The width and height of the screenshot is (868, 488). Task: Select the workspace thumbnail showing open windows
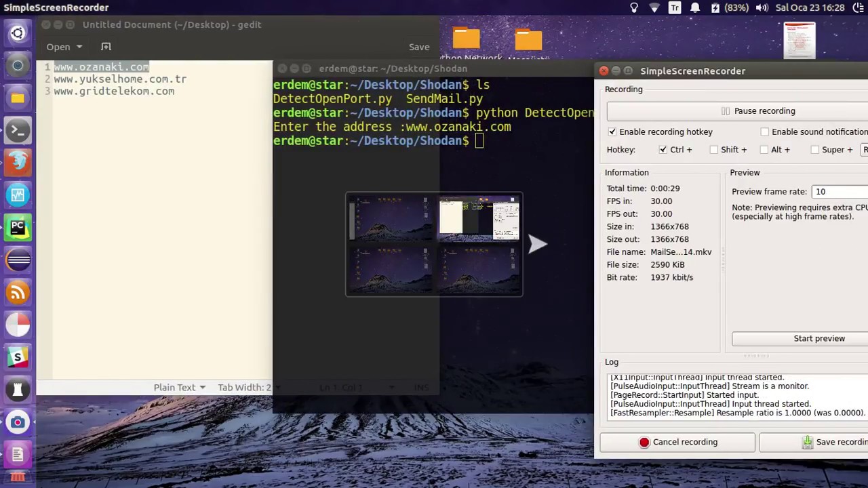coord(479,218)
